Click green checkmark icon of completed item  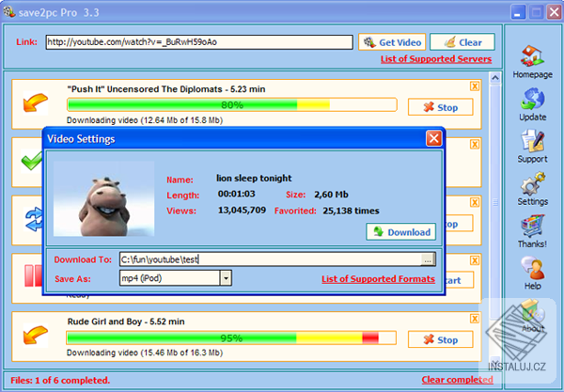click(x=32, y=161)
